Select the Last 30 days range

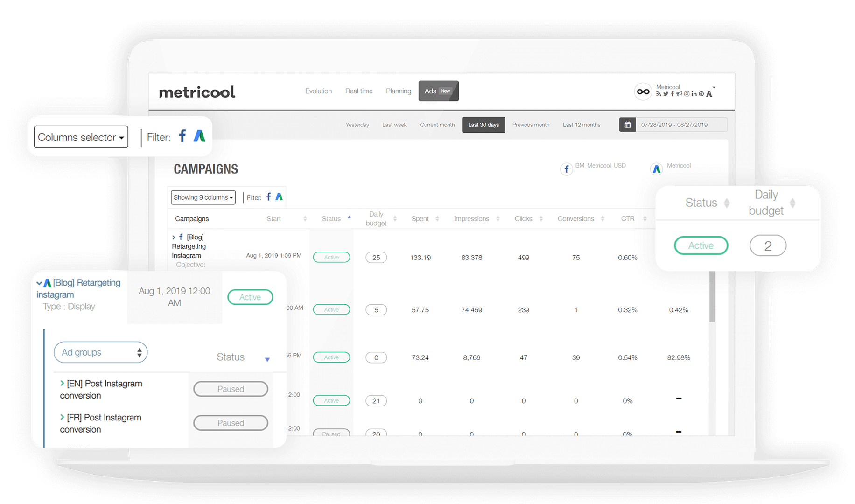click(x=484, y=125)
